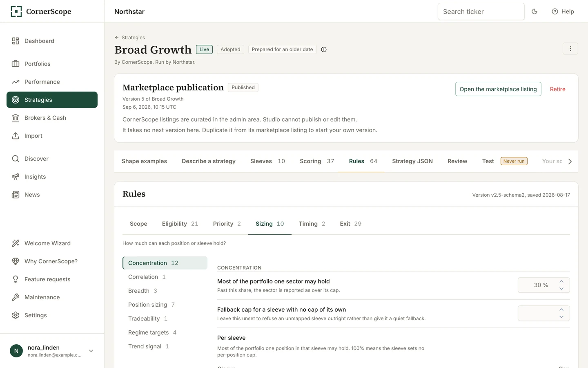Select Position sizing category
Viewport: 588px width, 368px height.
click(x=165, y=305)
